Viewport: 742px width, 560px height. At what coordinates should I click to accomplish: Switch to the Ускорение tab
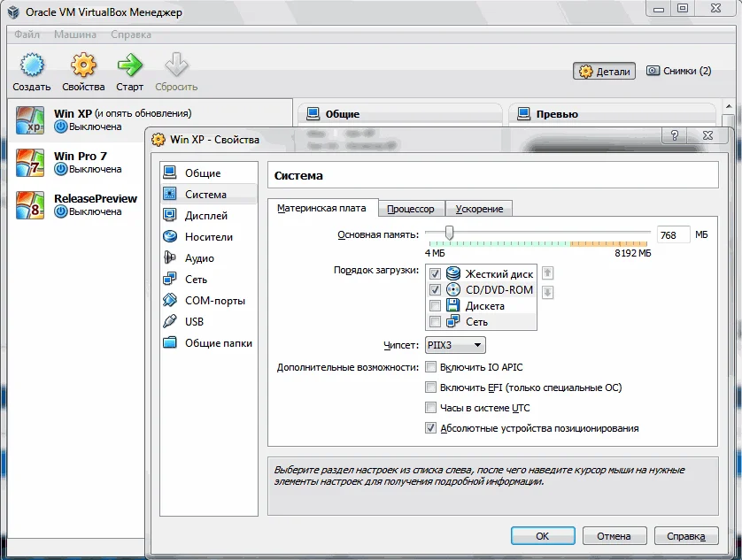tap(479, 209)
